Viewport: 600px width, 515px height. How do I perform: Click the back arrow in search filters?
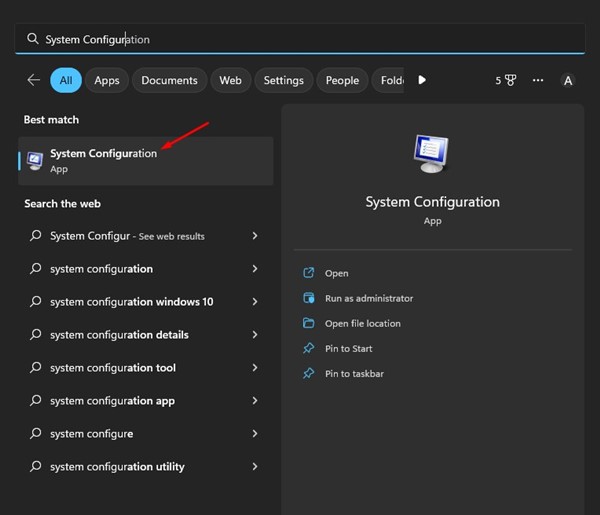(34, 80)
